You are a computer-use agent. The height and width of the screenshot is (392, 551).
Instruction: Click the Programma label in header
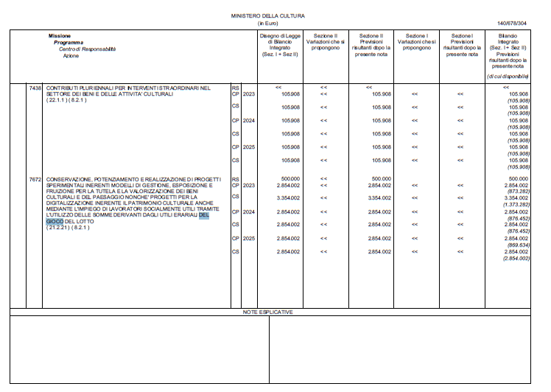click(x=69, y=43)
